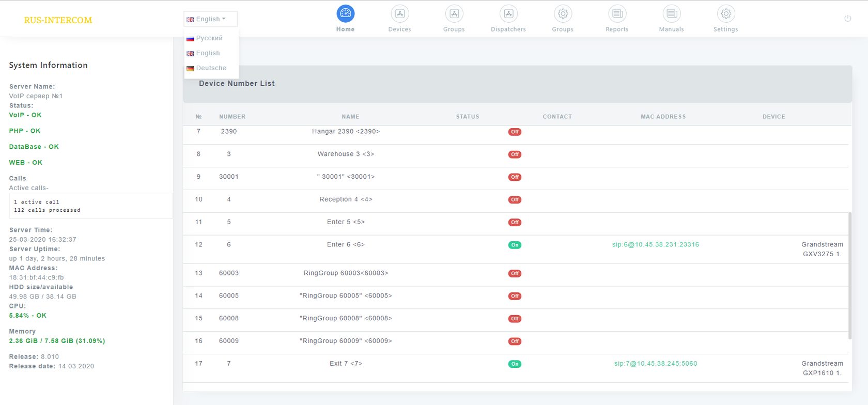
Task: Click the power logout icon
Action: click(x=847, y=19)
